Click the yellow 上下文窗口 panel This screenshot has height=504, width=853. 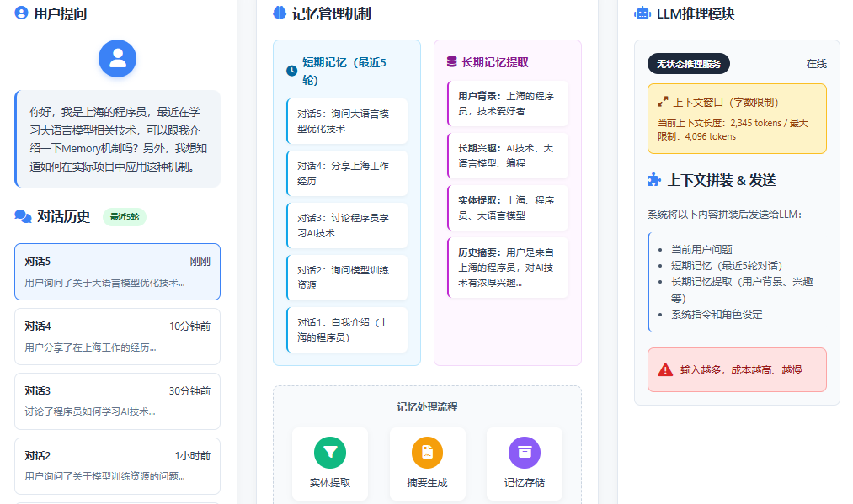point(737,118)
